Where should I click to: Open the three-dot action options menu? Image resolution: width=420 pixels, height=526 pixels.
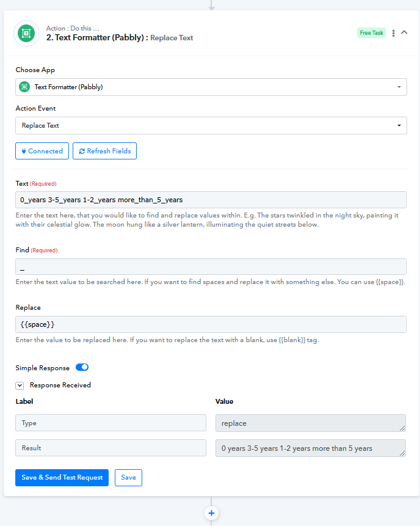(394, 33)
